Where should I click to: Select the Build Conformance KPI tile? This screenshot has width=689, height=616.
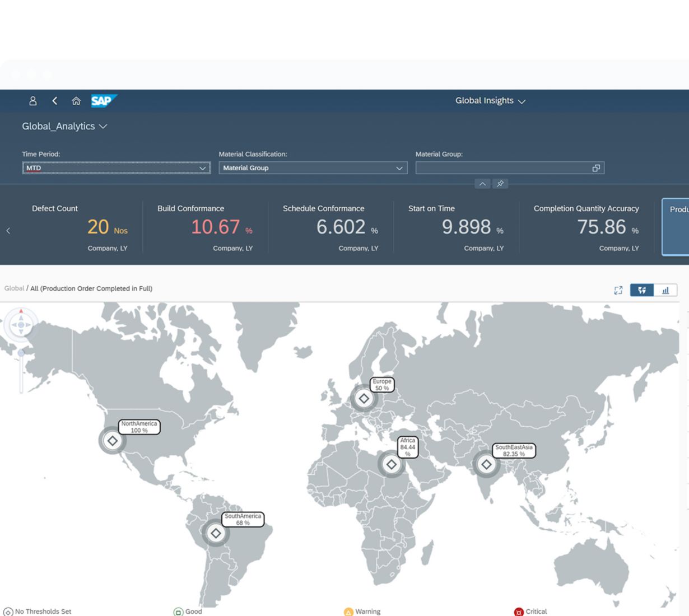[x=205, y=227]
